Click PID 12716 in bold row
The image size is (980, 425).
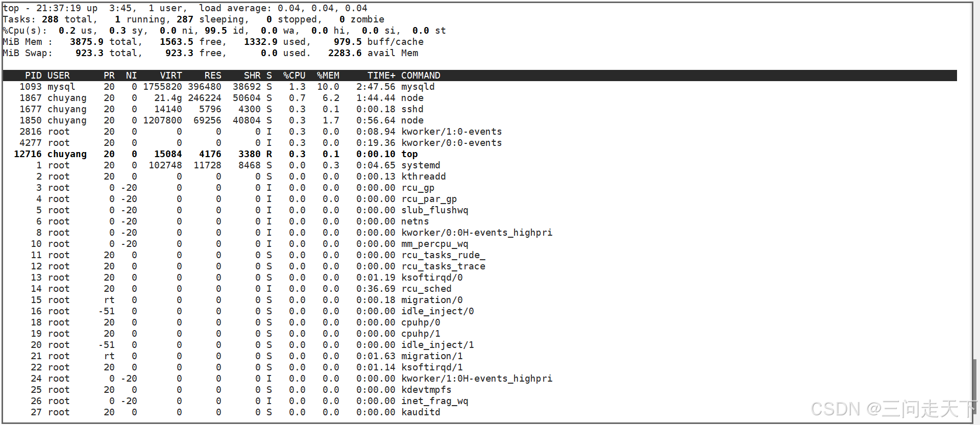[28, 154]
